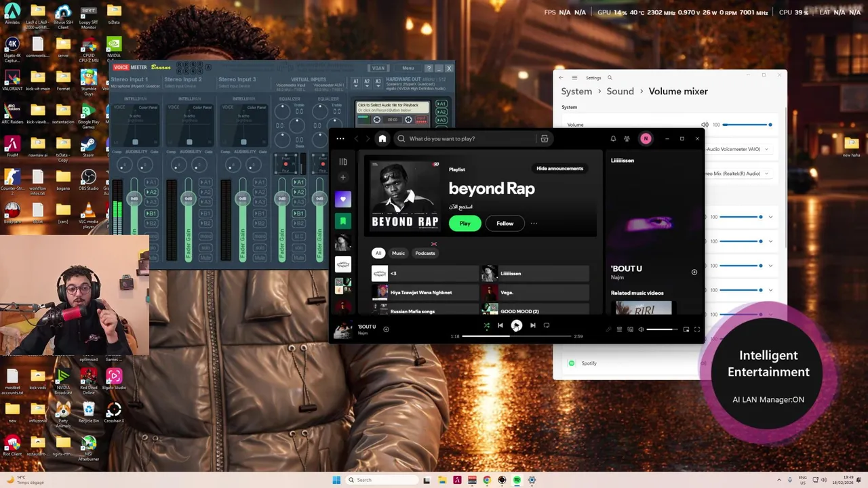Follow the beyond Rap playlist
The image size is (868, 488).
point(505,223)
